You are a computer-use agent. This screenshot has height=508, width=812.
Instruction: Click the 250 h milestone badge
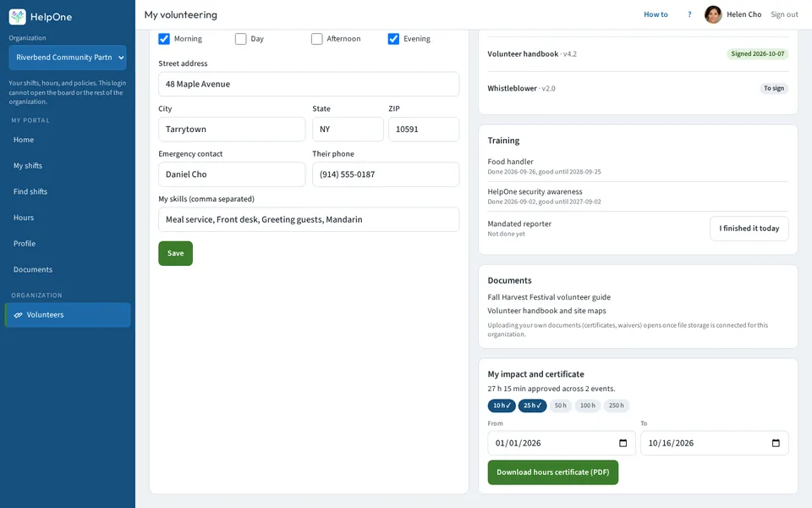(x=617, y=406)
